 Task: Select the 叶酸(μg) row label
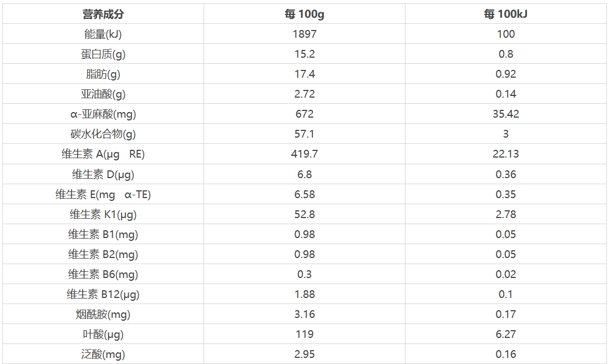(x=103, y=335)
